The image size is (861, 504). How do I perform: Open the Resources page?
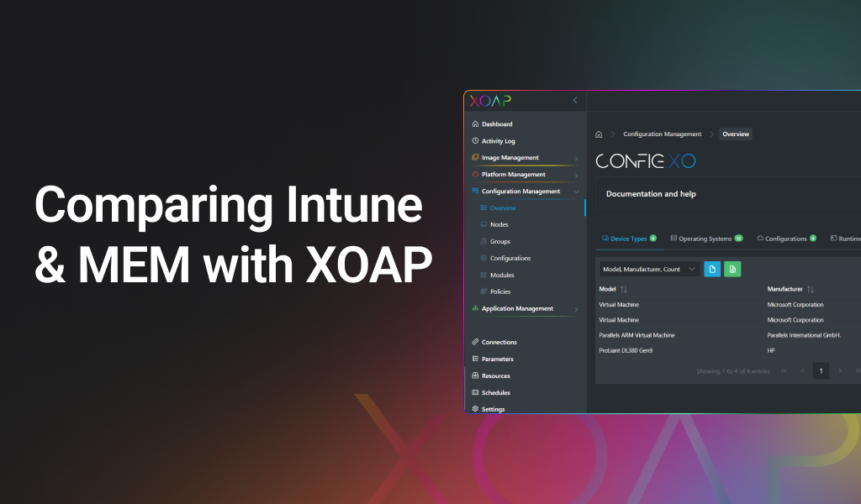click(x=496, y=375)
